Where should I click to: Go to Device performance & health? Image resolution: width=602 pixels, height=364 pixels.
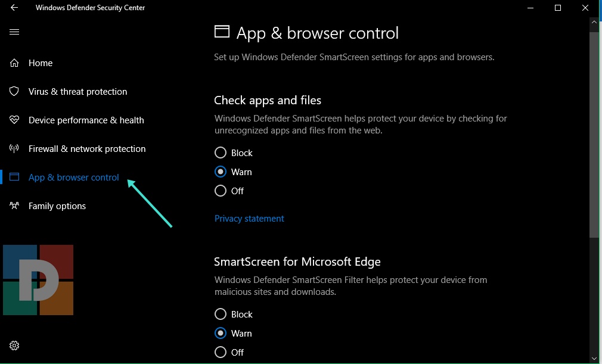tap(86, 120)
